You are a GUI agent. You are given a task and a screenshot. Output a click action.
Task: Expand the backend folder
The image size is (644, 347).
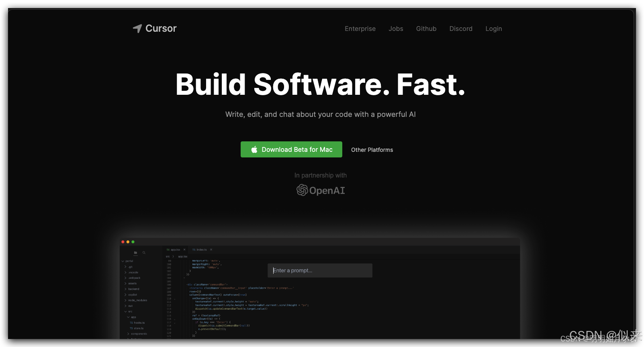coord(133,289)
